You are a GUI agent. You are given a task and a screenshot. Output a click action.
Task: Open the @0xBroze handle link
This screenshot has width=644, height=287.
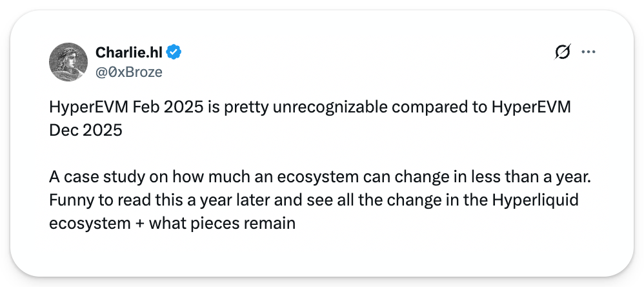[x=128, y=72]
